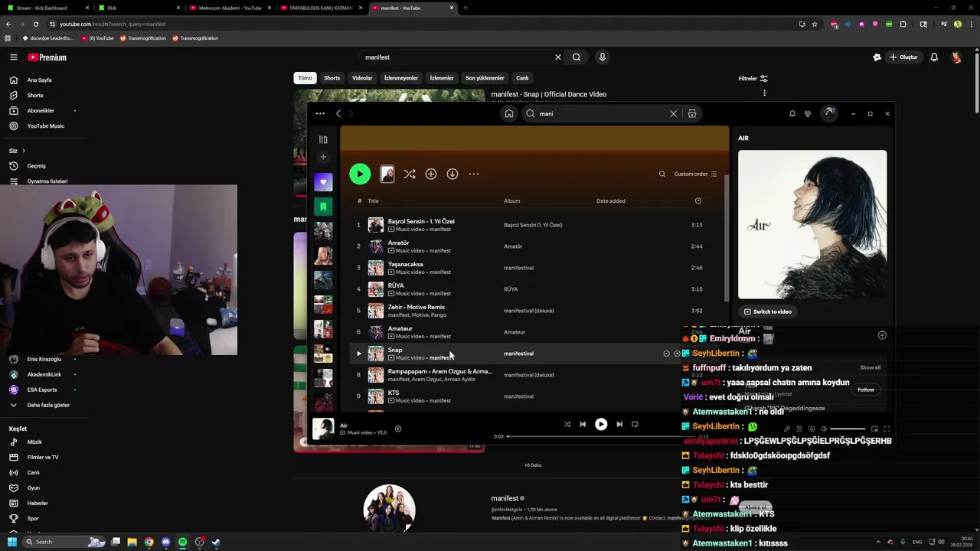Open YouTube Oluştur create button
This screenshot has width=980, height=551.
coord(903,57)
